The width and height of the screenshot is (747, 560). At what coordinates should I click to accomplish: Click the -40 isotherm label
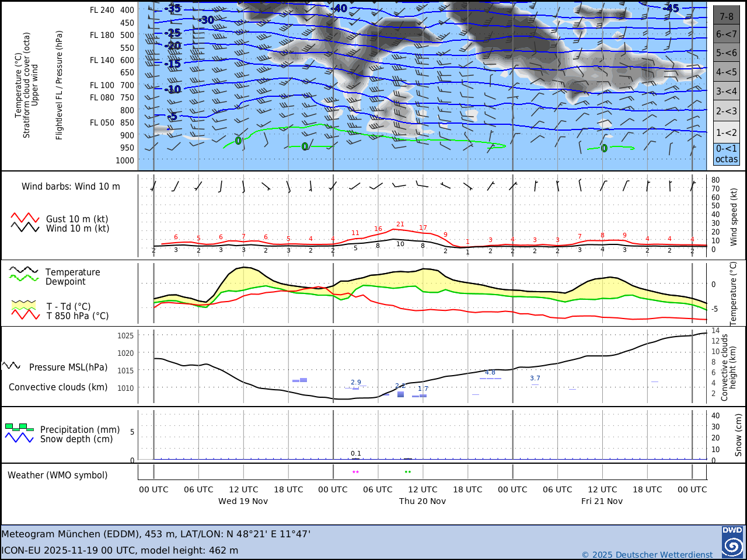tap(339, 9)
